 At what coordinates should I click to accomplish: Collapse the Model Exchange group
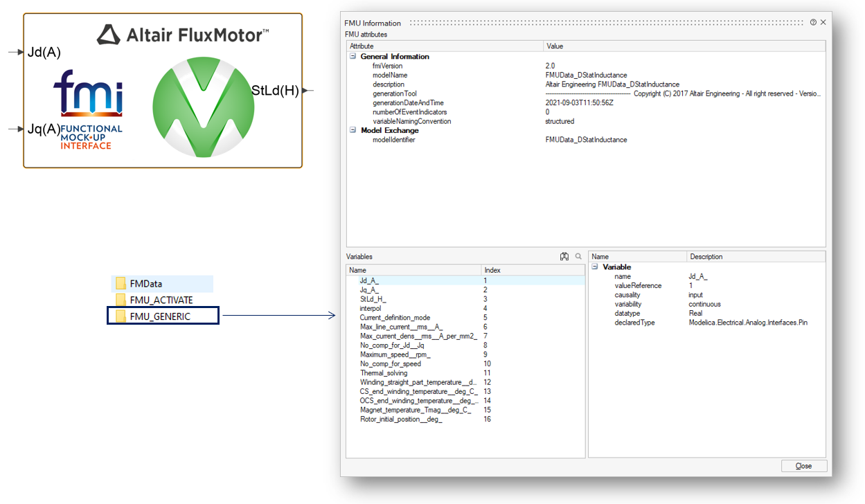(x=353, y=130)
